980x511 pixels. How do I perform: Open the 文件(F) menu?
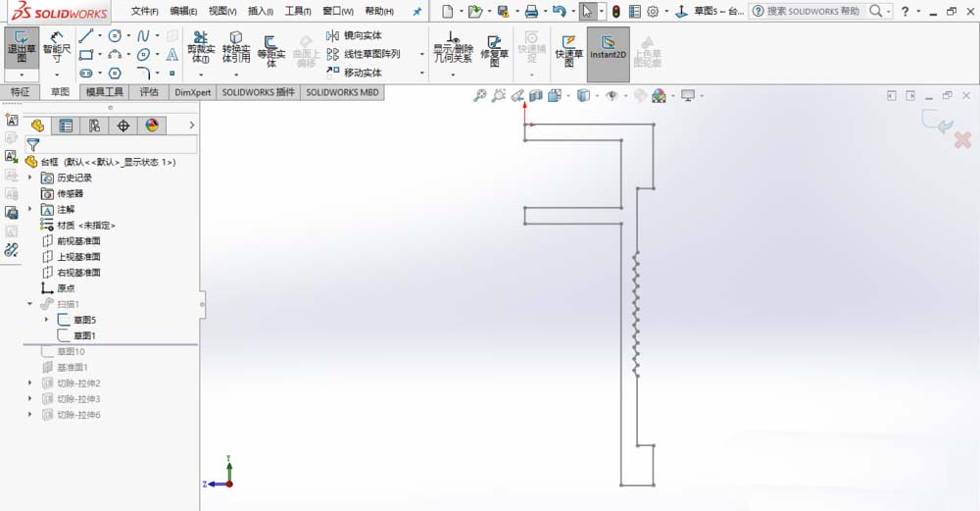(144, 11)
